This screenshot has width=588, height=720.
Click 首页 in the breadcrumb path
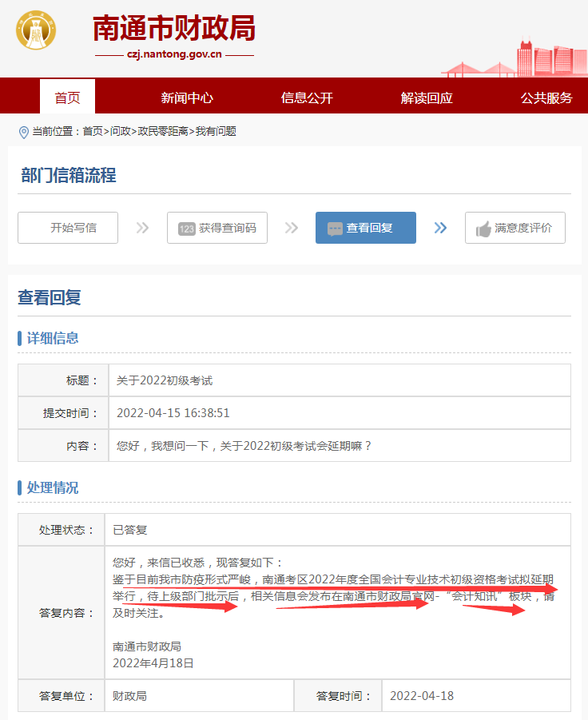click(x=93, y=131)
